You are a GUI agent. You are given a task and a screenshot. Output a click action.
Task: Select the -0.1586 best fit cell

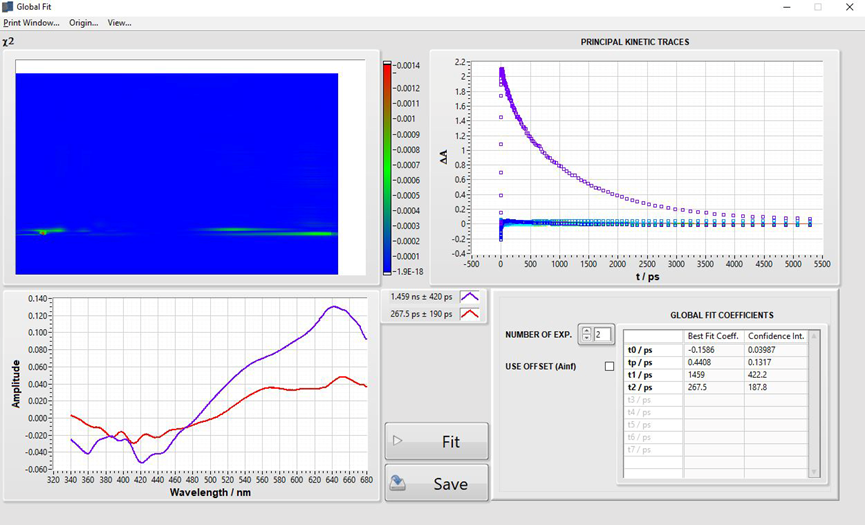[x=714, y=350]
